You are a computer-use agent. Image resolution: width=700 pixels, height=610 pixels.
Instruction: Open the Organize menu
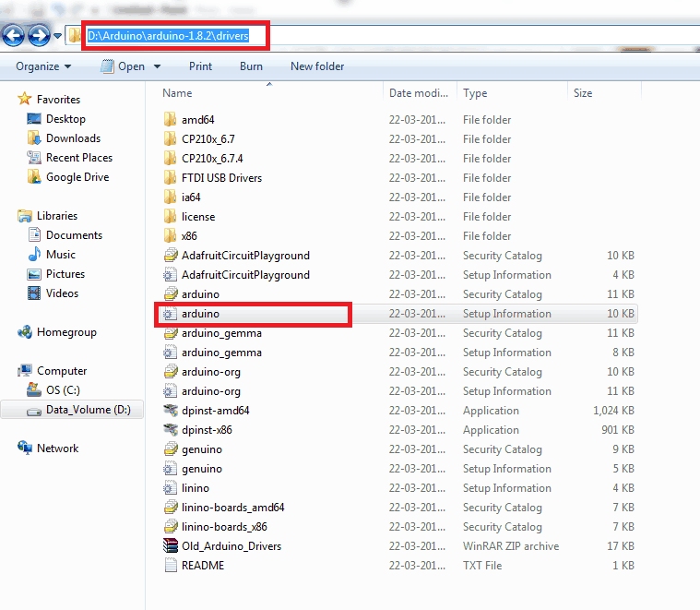(43, 66)
